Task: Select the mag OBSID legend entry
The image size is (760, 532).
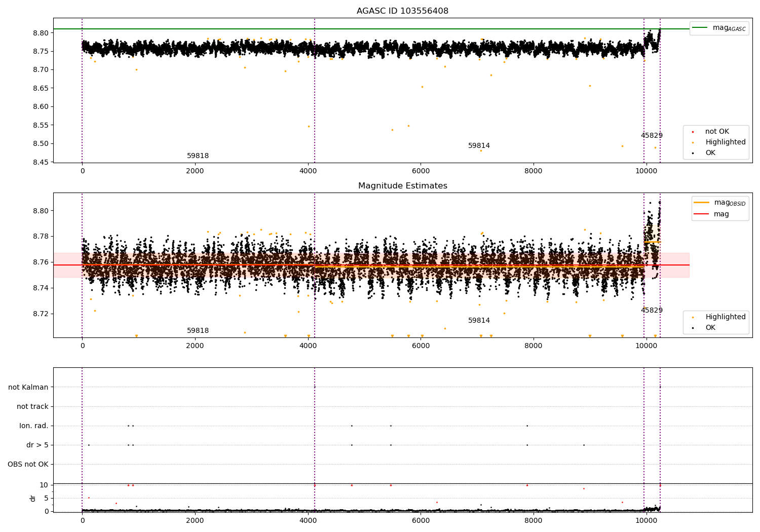Action: click(720, 203)
